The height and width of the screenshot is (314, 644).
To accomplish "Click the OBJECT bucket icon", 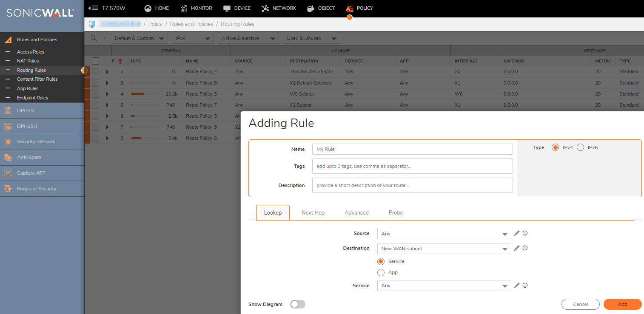I will pos(311,8).
